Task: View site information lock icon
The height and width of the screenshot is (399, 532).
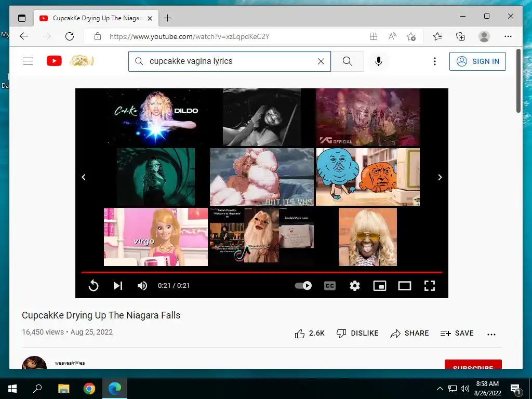Action: click(98, 36)
